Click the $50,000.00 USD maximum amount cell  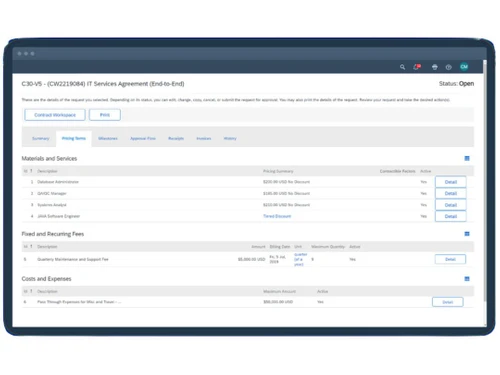tap(278, 302)
